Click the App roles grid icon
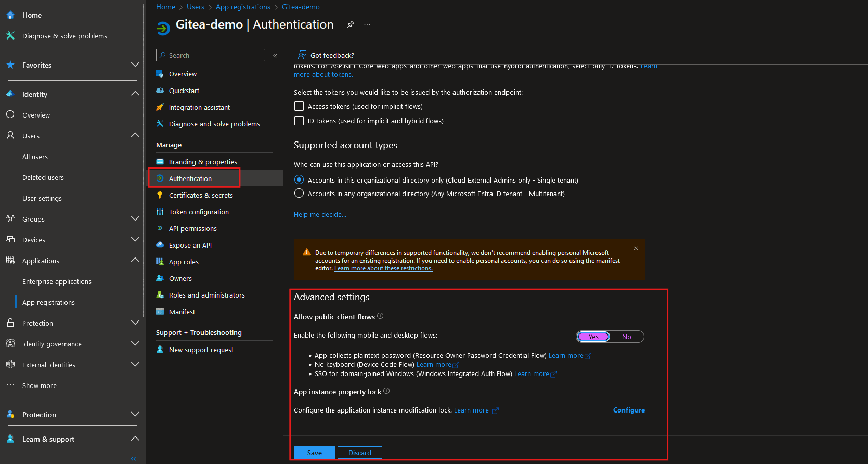The height and width of the screenshot is (464, 868). (x=160, y=262)
